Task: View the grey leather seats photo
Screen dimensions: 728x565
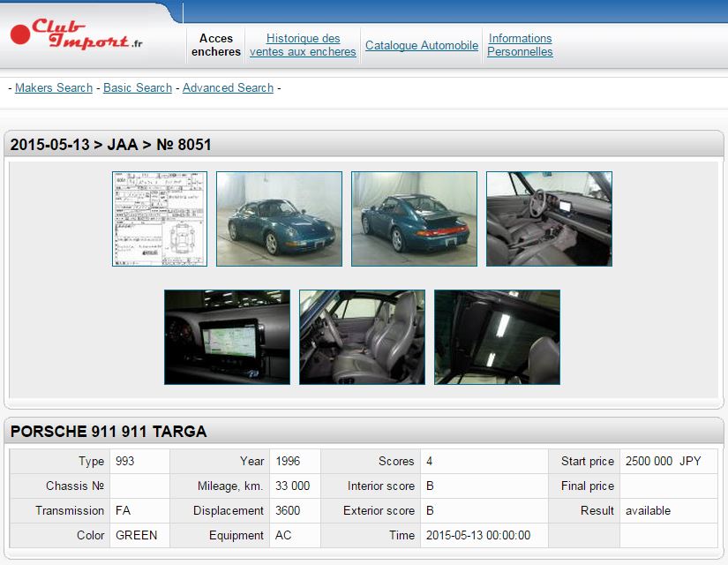Action: (x=362, y=337)
